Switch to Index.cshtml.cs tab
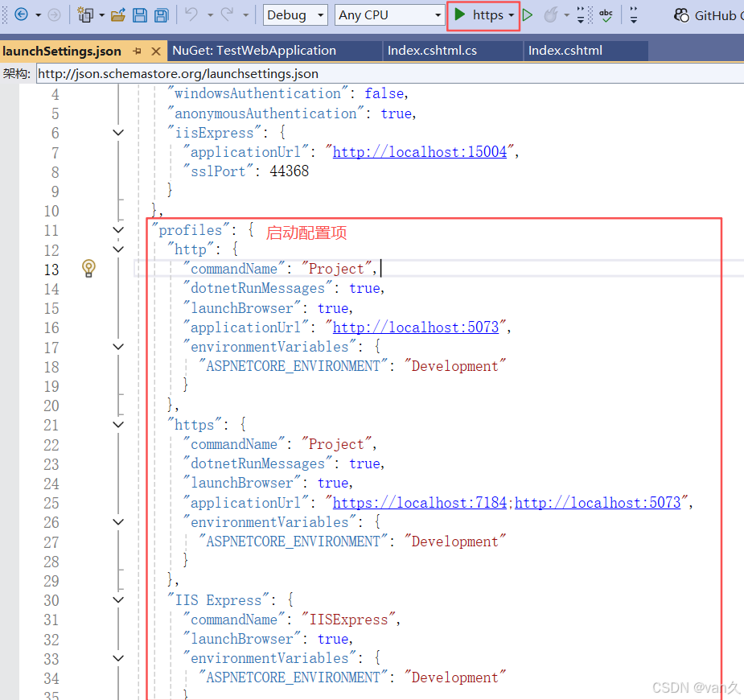This screenshot has width=744, height=700. [x=432, y=51]
